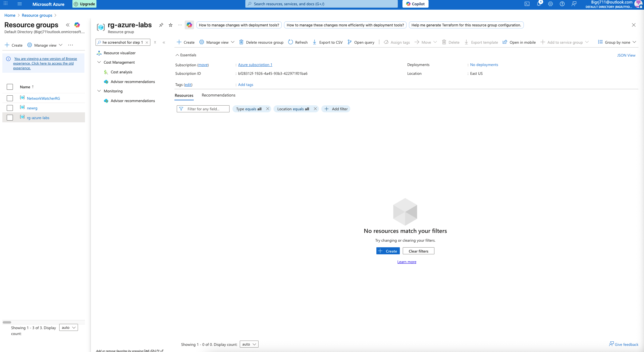Click Export to CSV download icon
This screenshot has width=644, height=352.
click(x=315, y=42)
